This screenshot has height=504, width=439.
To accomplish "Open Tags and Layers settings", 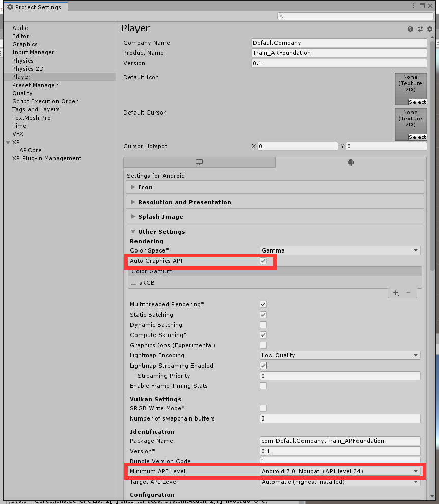I will (x=36, y=109).
